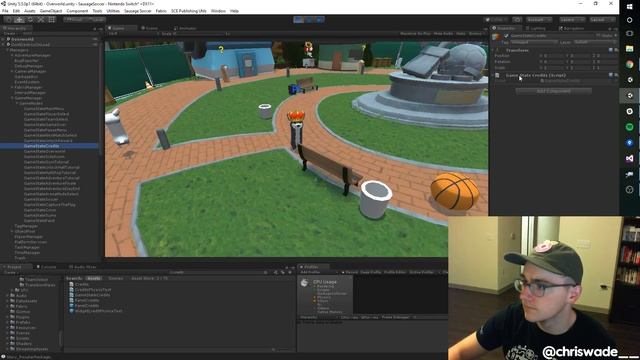Open the Gizmos dropdown in Game view
Image resolution: width=640 pixels, height=360 pixels.
point(476,33)
